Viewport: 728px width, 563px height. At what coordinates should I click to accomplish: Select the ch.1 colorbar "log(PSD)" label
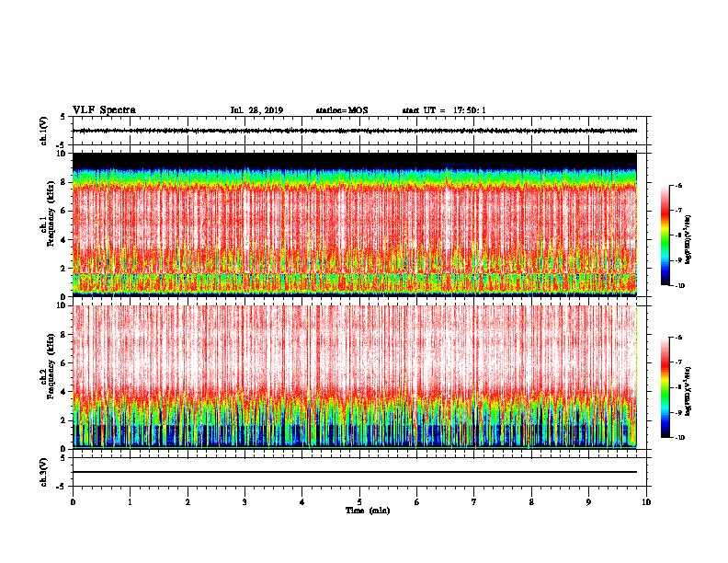tap(688, 240)
